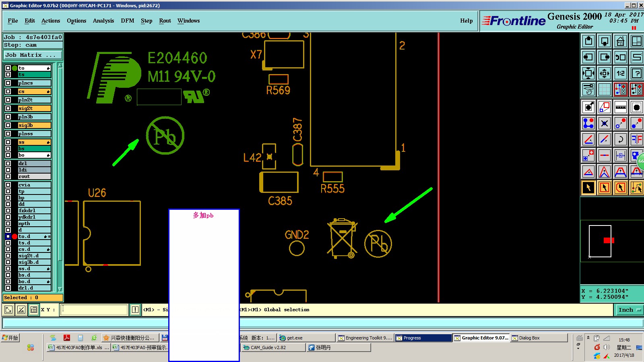644x362 pixels.
Task: Open the question mark query icon
Action: [637, 73]
